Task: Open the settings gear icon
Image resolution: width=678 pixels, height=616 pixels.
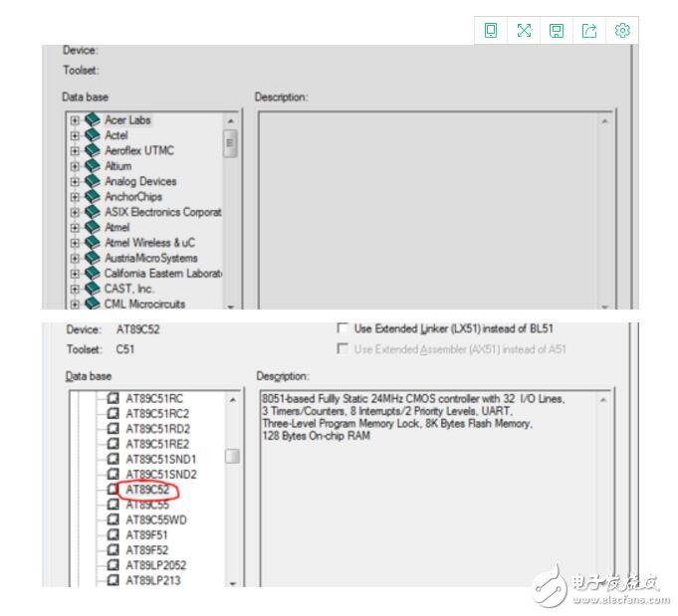Action: [622, 31]
